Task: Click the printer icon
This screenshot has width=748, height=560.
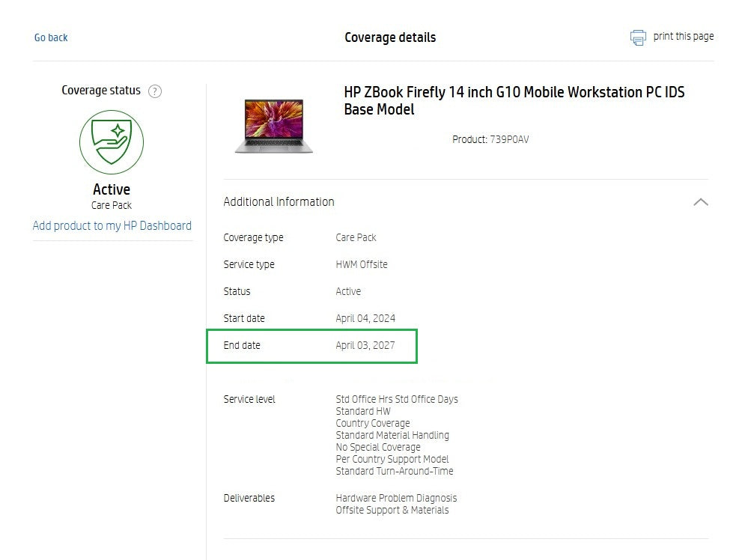Action: click(638, 37)
